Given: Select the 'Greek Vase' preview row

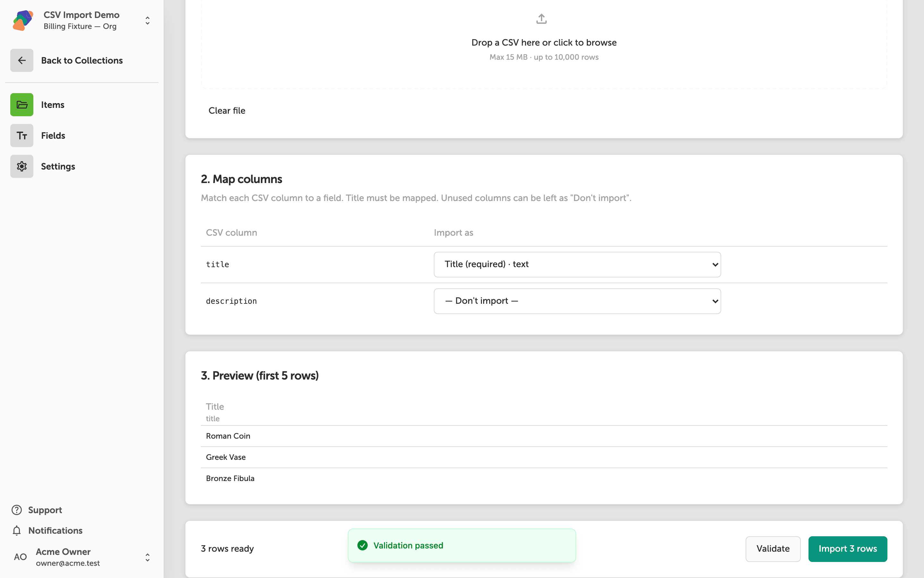Looking at the screenshot, I should (x=544, y=457).
